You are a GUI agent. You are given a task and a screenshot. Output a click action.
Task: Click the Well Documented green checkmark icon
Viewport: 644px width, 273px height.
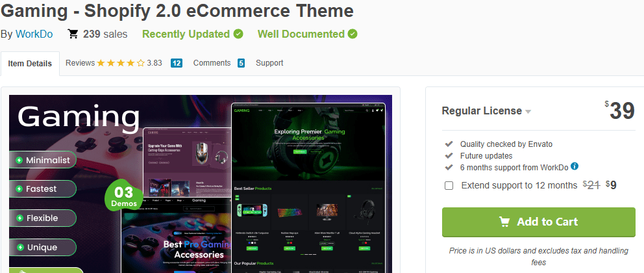(x=353, y=34)
